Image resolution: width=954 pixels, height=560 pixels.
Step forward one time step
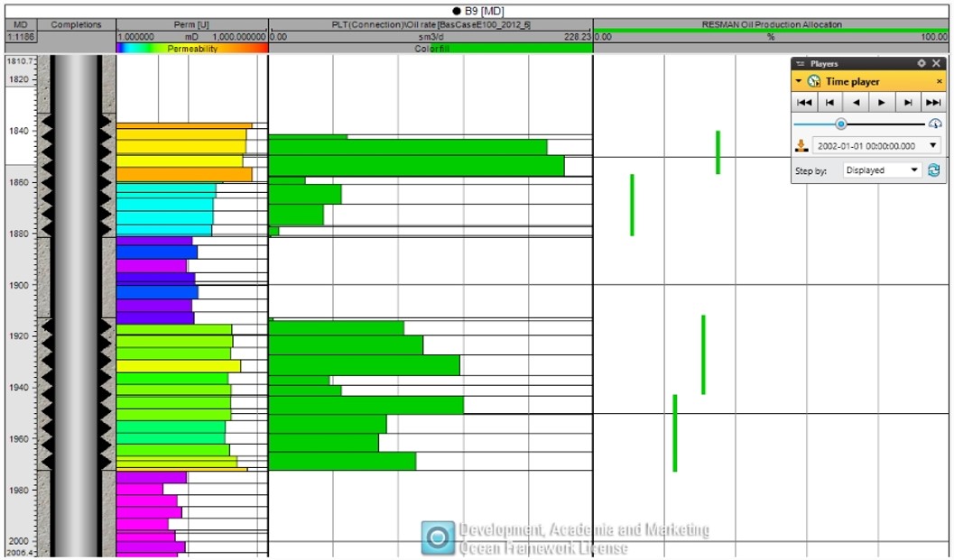[x=908, y=103]
